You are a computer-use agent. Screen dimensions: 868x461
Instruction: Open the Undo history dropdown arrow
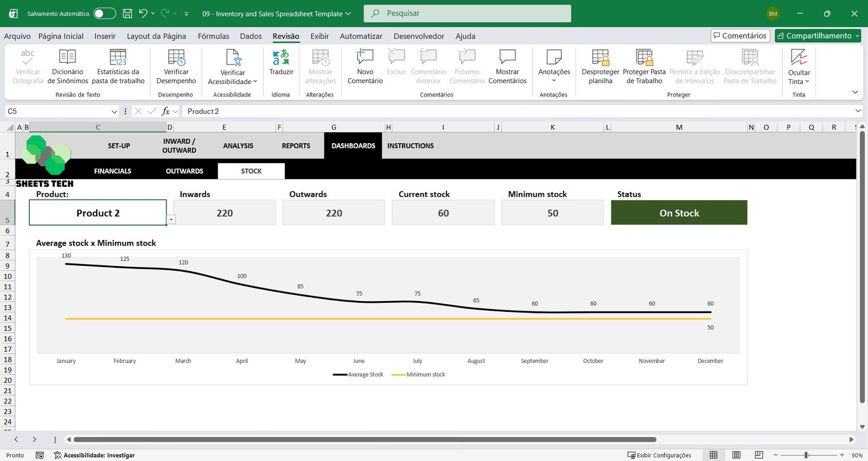(153, 14)
